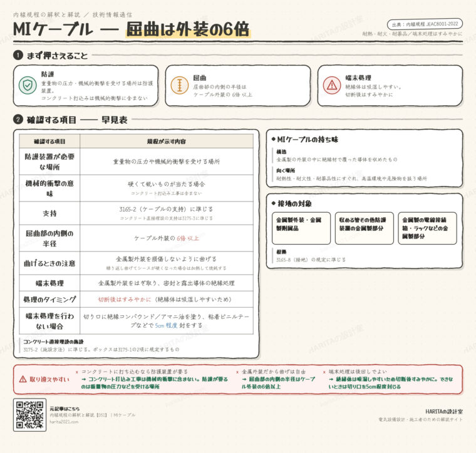Click the highlighted 屈曲は外装の6倍 title
The image size is (476, 453).
[188, 29]
